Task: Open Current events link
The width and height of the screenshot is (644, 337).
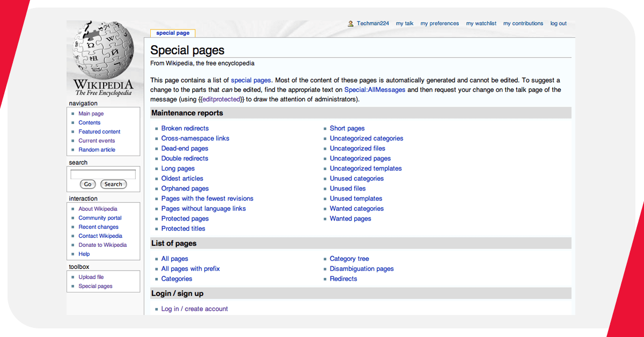Action: tap(97, 141)
